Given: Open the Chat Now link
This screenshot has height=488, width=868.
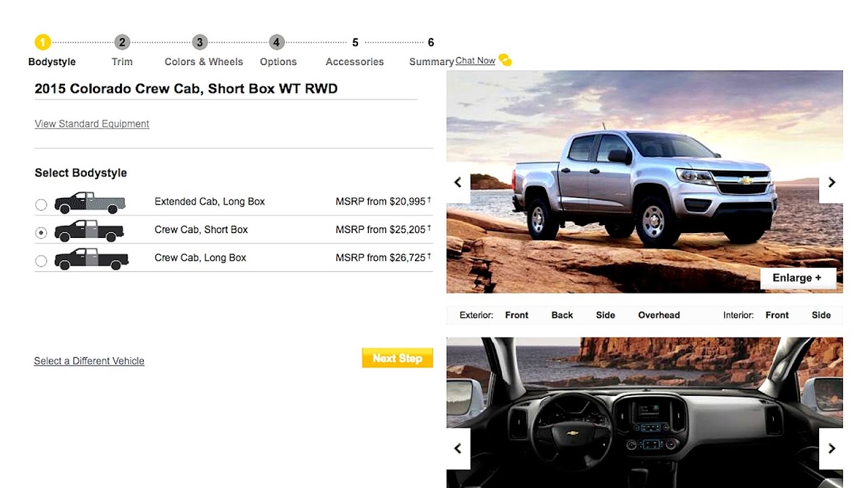Looking at the screenshot, I should (475, 60).
